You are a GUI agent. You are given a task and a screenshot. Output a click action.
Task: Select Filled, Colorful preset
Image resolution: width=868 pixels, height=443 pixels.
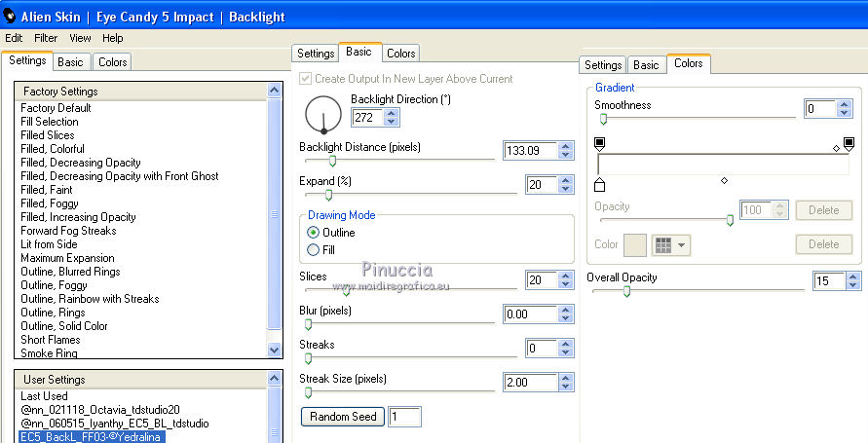(53, 149)
